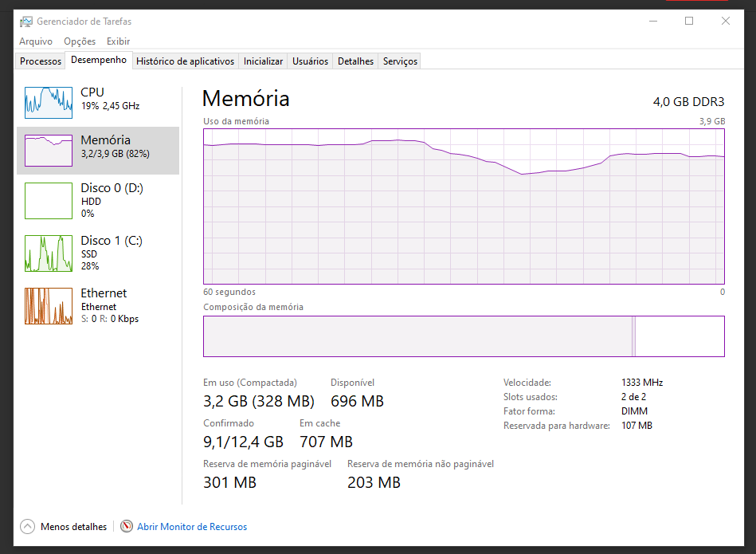756x554 pixels.
Task: Click the Composição da memória bar
Action: [x=464, y=336]
